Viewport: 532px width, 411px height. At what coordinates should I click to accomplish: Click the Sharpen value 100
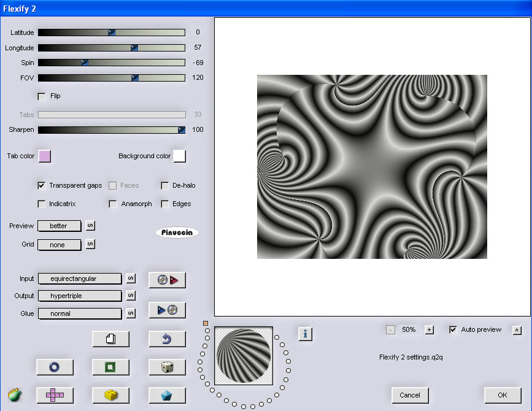point(198,129)
